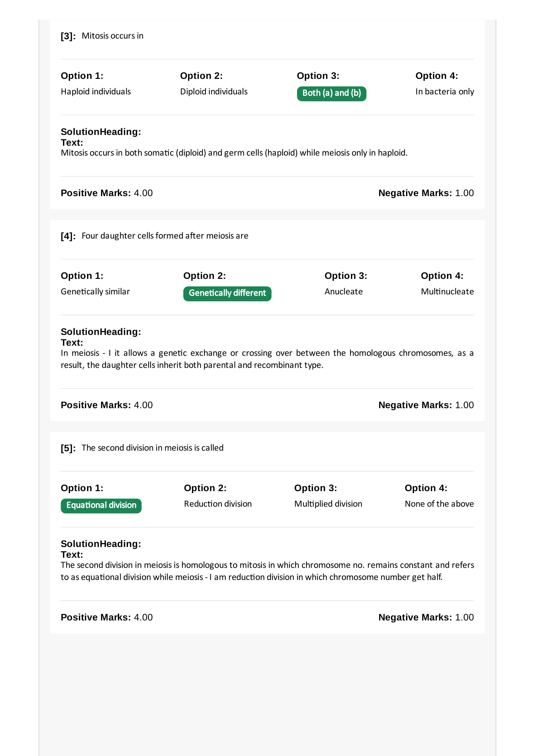Screen dimensions: 534x756
Task: Select the 'Multinucleate' option
Action: [x=447, y=291]
